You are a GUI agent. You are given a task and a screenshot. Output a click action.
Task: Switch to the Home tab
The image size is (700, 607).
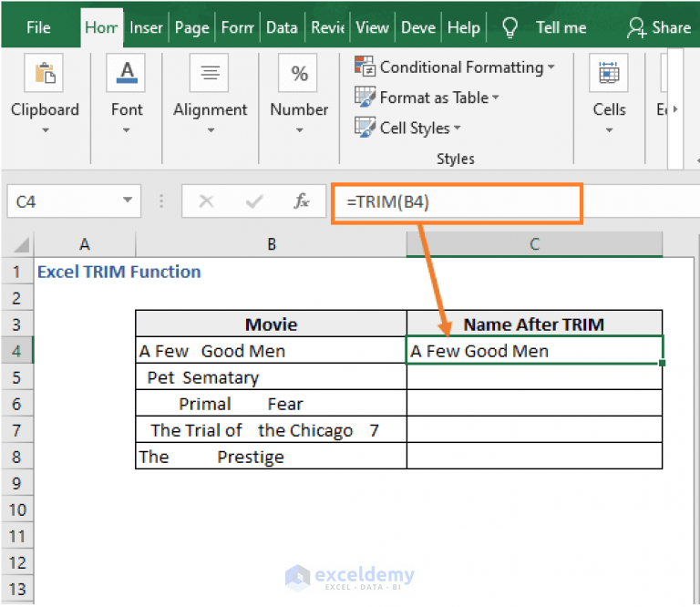101,27
